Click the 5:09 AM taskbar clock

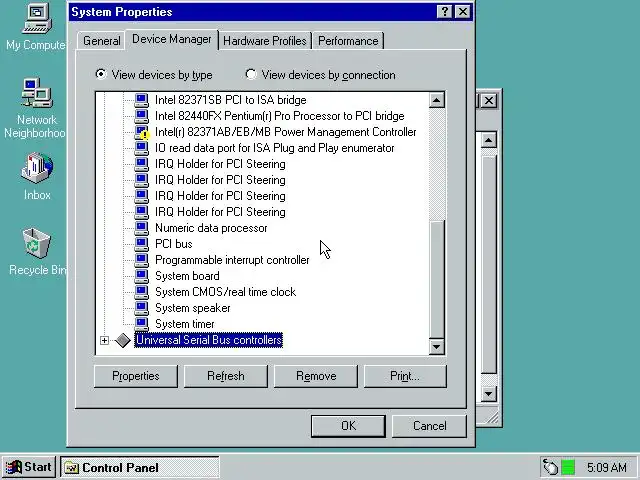point(607,467)
